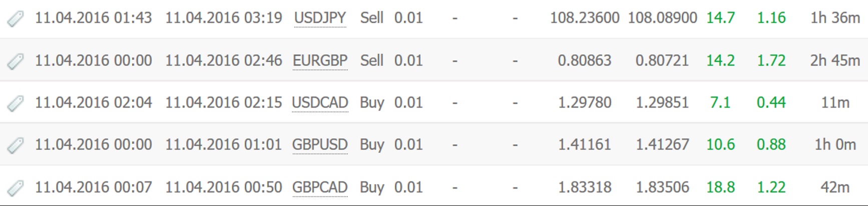Select the 1h 0m duration on the GBPUSD row

[x=835, y=144]
